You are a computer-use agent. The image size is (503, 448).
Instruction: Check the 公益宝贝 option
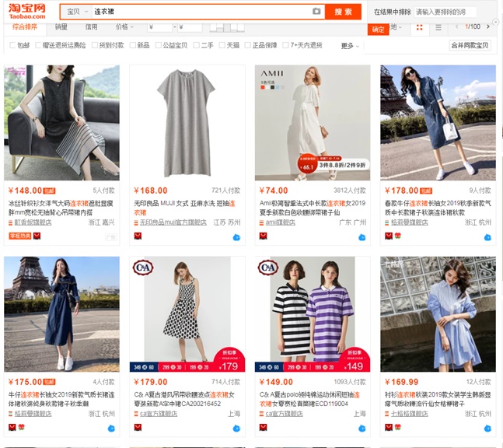(x=158, y=45)
